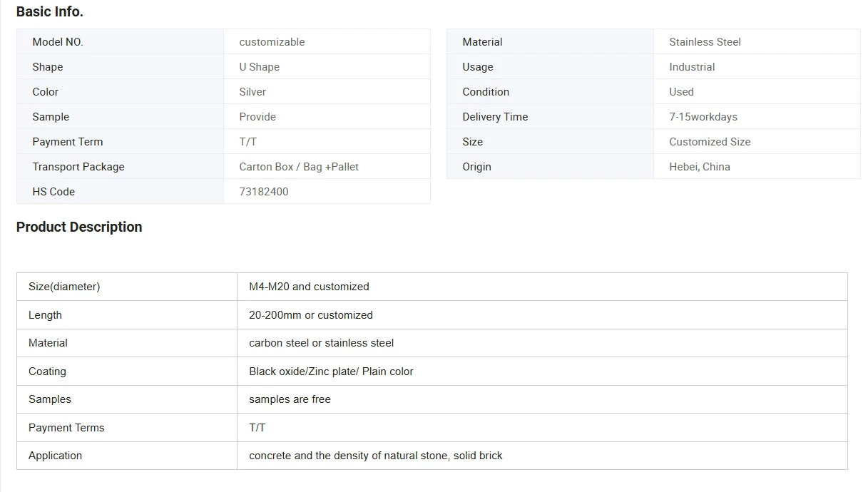Click the 20-200mm or customized length cell

tap(542, 314)
